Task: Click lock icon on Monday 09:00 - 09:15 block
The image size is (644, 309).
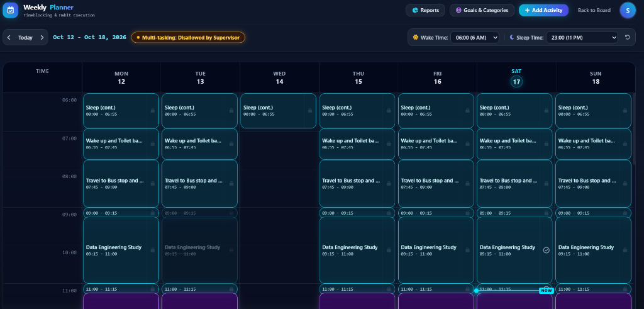Action: coord(152,213)
